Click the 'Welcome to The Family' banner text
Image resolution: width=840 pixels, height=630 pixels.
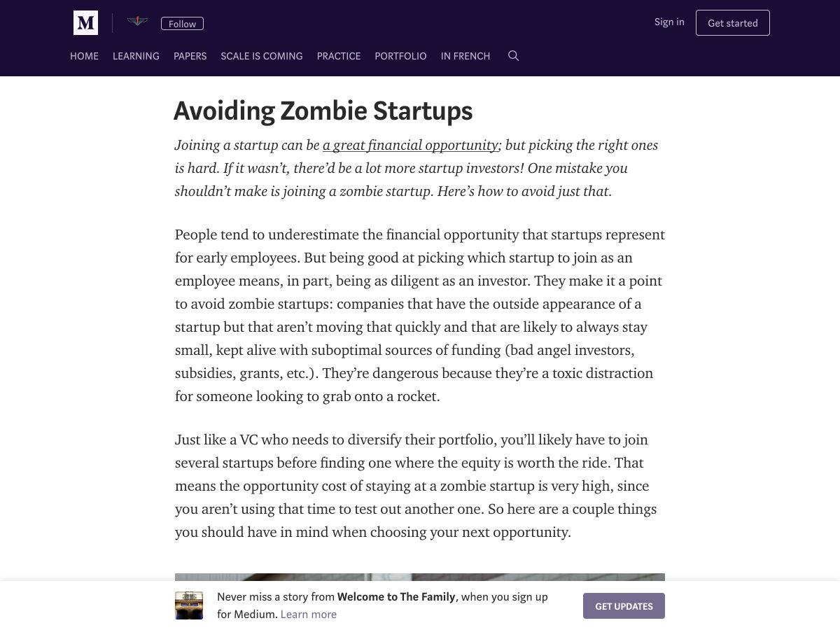396,597
